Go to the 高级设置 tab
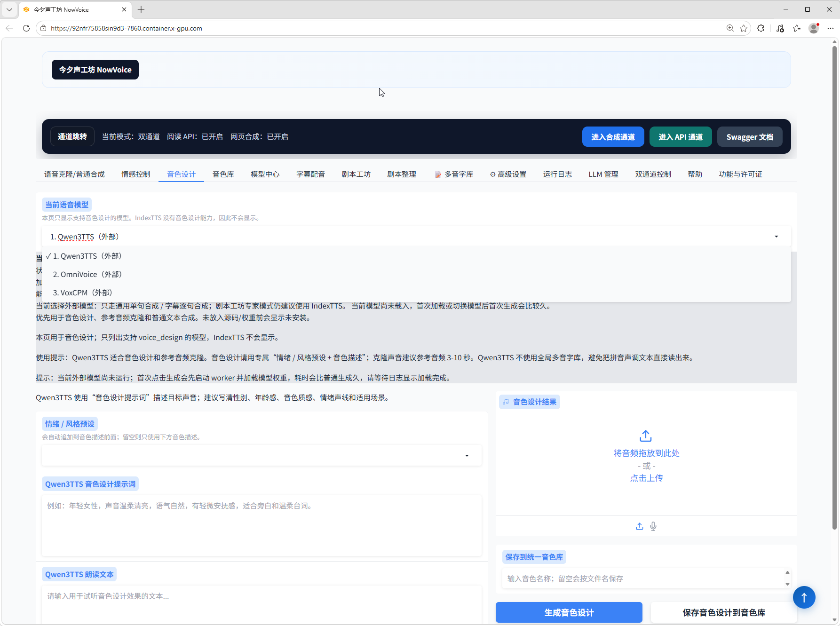The height and width of the screenshot is (626, 840). pyautogui.click(x=508, y=174)
